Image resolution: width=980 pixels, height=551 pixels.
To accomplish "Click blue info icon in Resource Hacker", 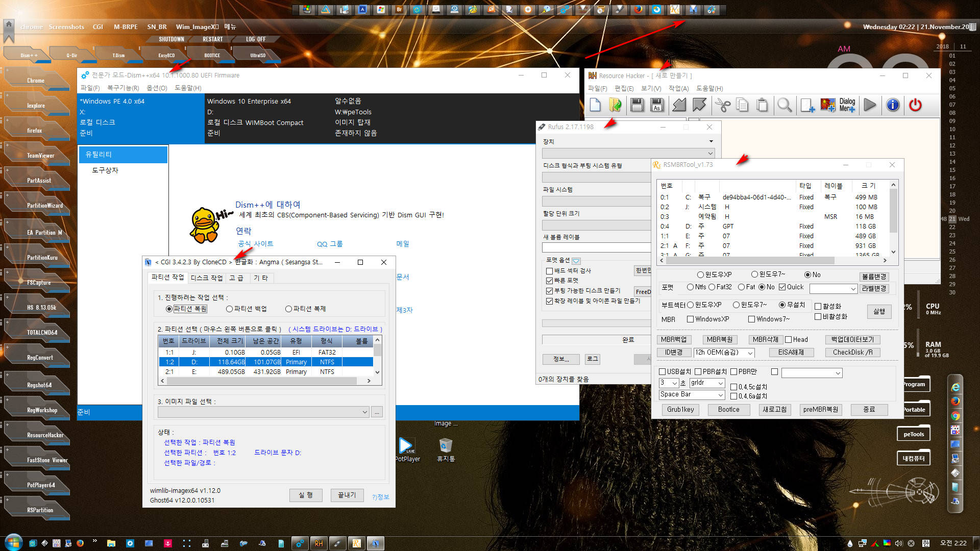I will [x=893, y=105].
